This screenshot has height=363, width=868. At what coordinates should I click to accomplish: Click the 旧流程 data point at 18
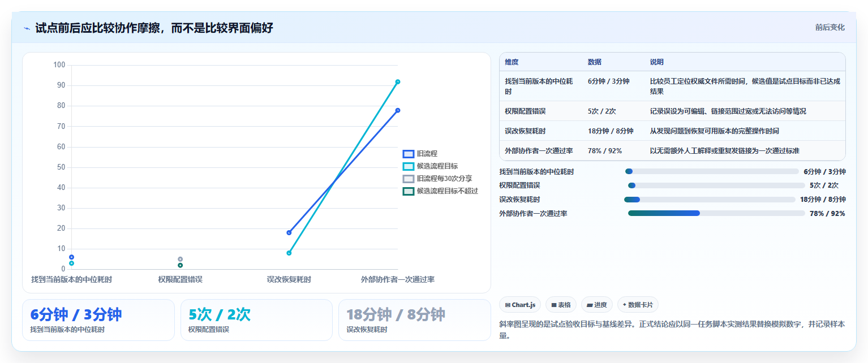pos(289,232)
